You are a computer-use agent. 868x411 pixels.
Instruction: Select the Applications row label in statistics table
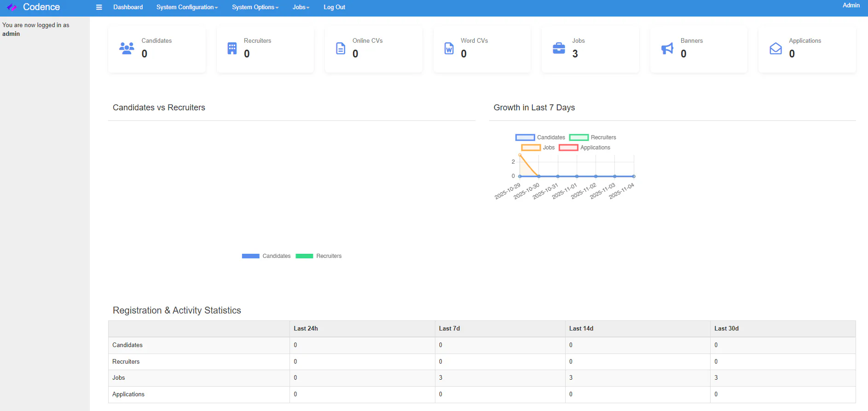[128, 394]
